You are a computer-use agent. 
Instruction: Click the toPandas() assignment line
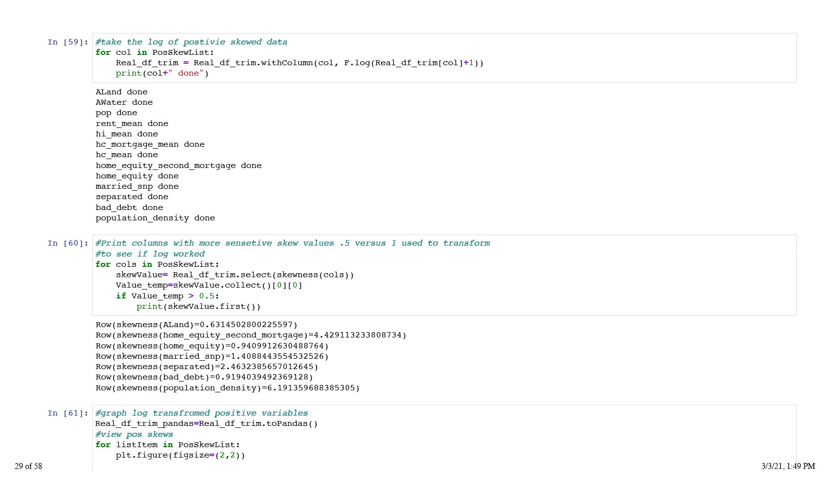(207, 423)
